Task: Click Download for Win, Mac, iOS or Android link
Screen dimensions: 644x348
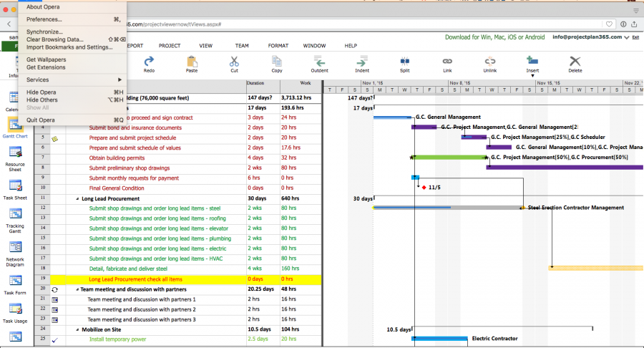Action: coord(495,37)
